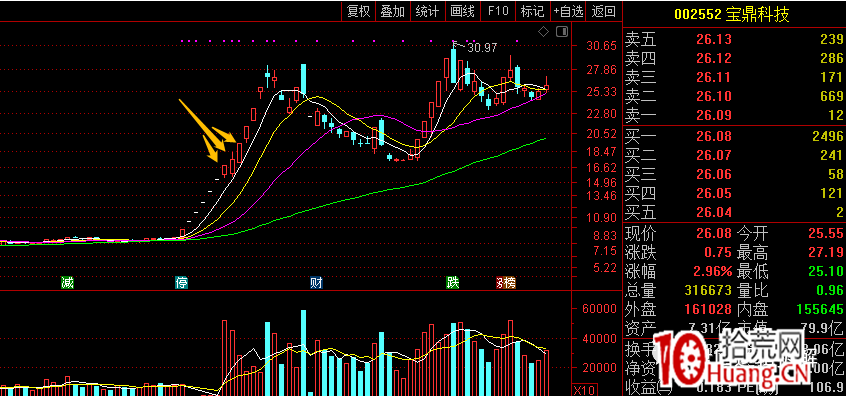
Task: Select the 买二 price 26.07 row
Action: (x=734, y=155)
